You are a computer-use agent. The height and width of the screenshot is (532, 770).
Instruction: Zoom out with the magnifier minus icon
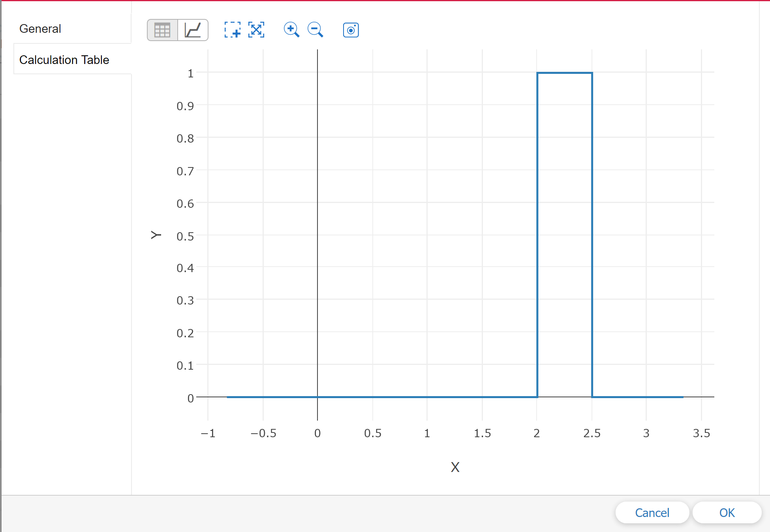click(x=315, y=30)
